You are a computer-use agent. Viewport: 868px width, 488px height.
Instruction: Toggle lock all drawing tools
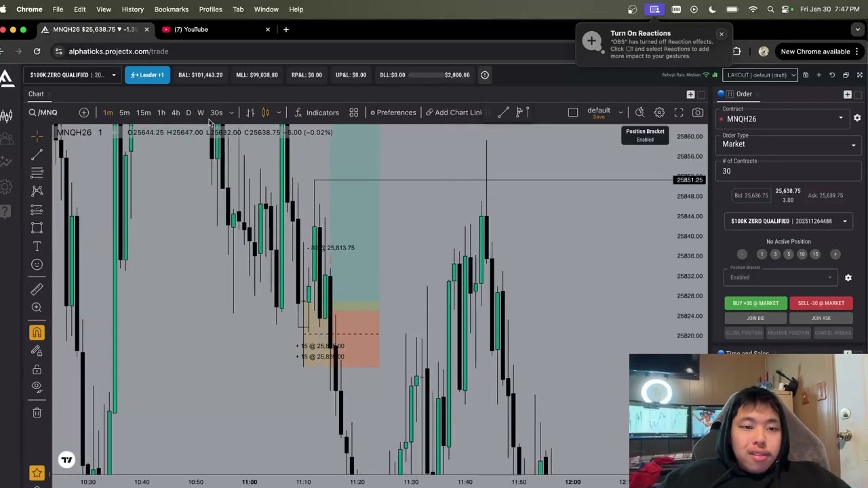coord(37,369)
